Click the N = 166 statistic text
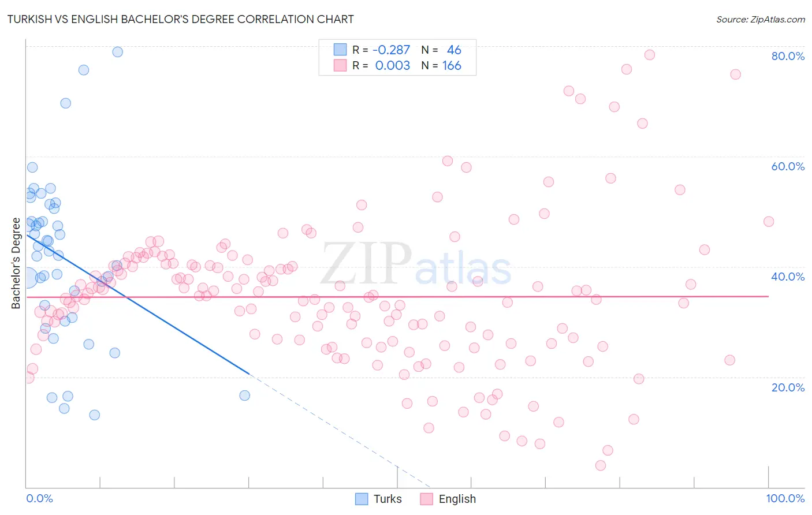The height and width of the screenshot is (515, 812). [x=441, y=65]
